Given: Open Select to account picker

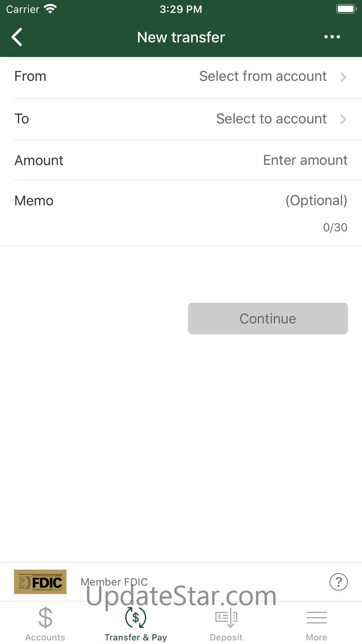Looking at the screenshot, I should [x=271, y=119].
